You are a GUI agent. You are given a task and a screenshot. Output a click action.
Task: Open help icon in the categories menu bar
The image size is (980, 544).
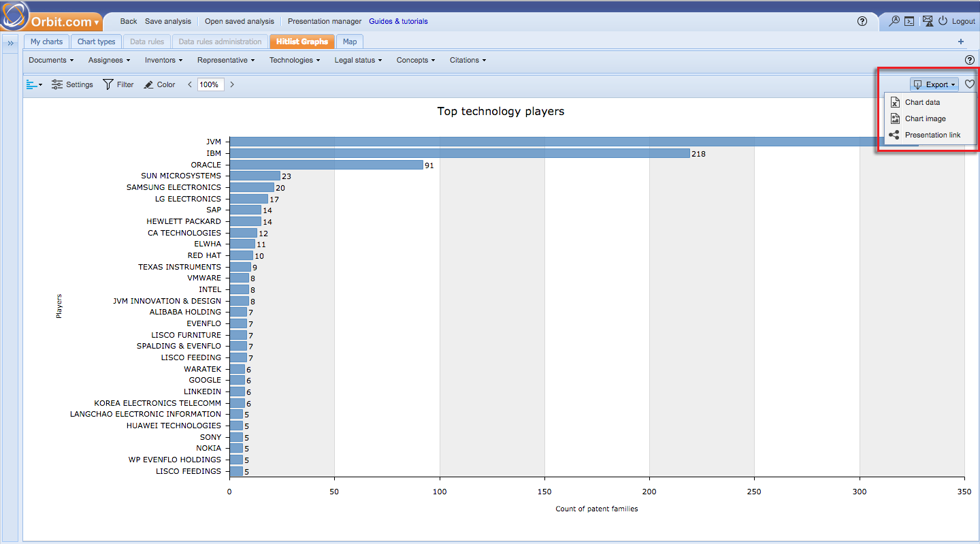click(x=970, y=60)
